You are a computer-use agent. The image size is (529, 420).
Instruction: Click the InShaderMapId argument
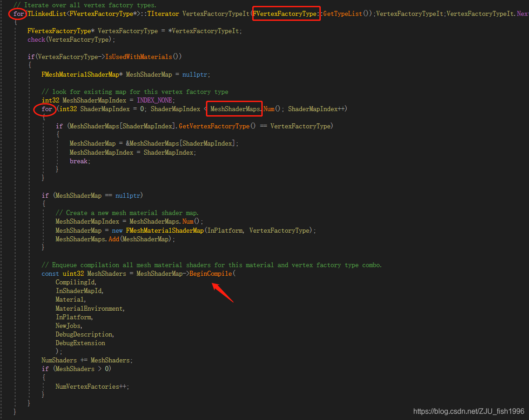click(79, 291)
